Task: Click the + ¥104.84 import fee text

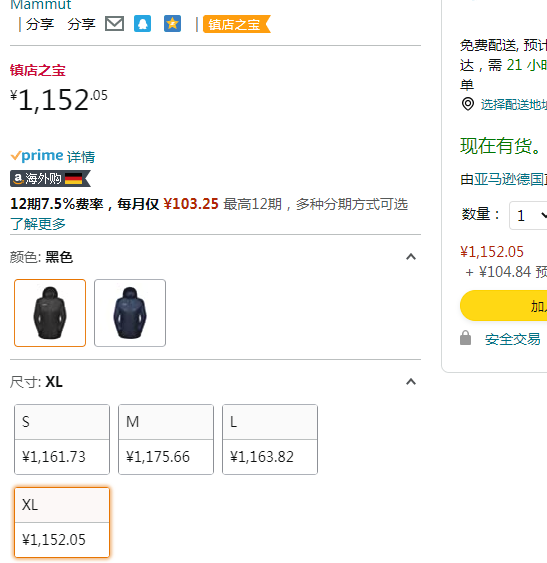Action: [506, 272]
